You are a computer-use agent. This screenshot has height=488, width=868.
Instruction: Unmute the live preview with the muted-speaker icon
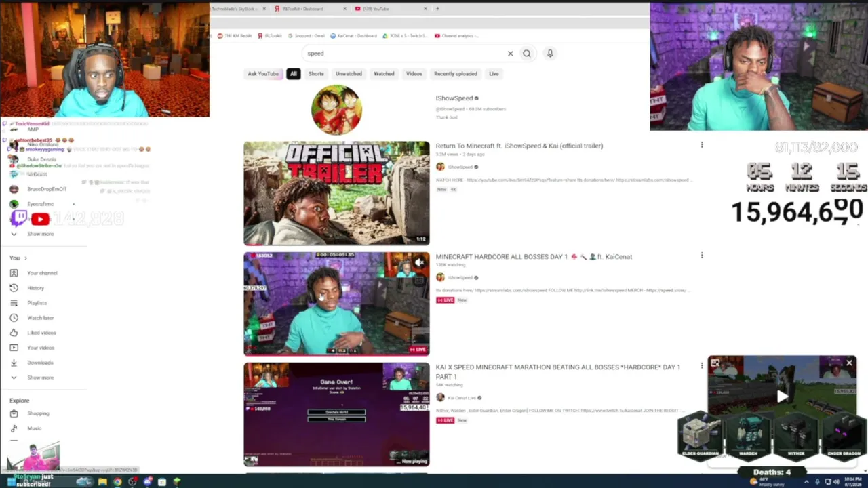(420, 262)
